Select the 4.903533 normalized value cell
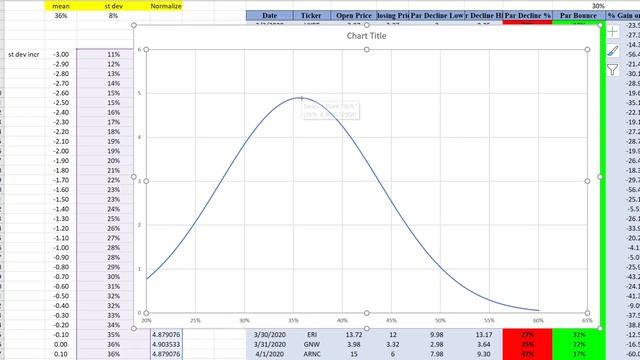 (x=166, y=344)
